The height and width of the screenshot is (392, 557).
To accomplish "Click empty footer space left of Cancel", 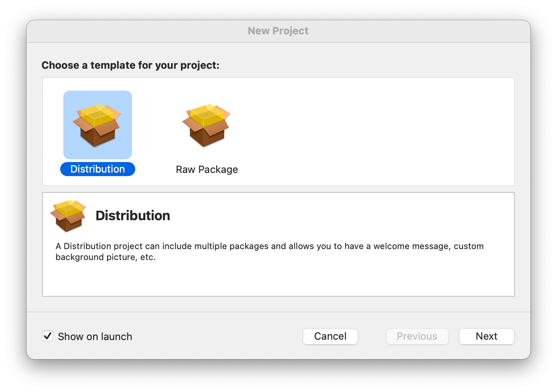I will click(219, 336).
